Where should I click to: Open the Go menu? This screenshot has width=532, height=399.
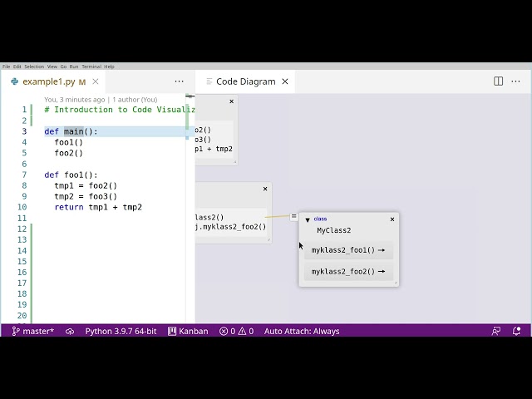click(63, 66)
